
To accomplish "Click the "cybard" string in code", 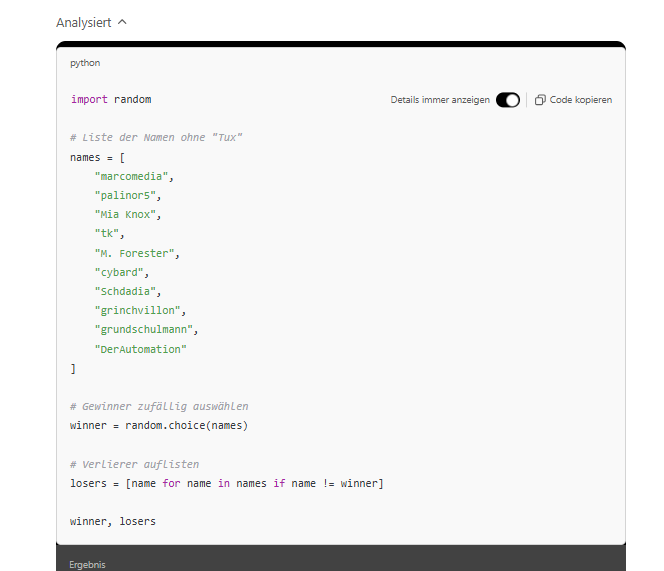I will (120, 272).
